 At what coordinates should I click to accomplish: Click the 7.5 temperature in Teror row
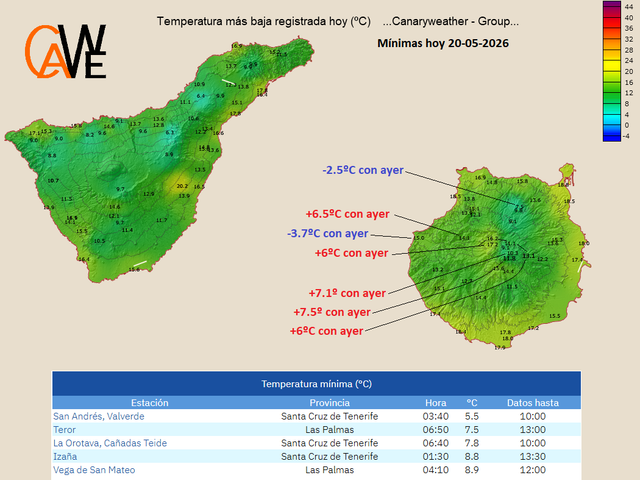pos(472,430)
